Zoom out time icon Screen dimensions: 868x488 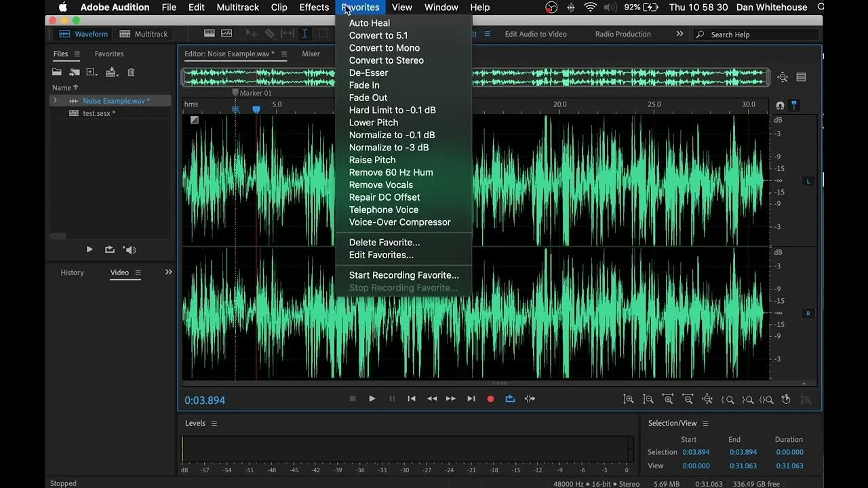click(688, 399)
